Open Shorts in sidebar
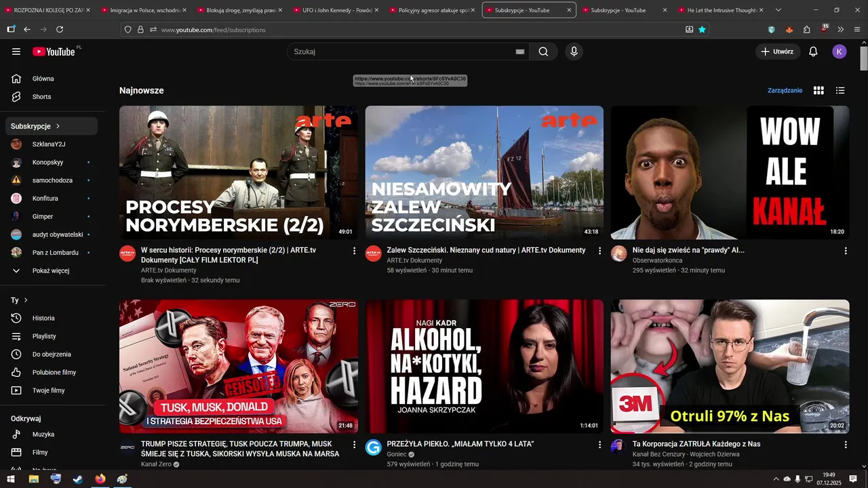This screenshot has width=868, height=488. pyautogui.click(x=52, y=97)
